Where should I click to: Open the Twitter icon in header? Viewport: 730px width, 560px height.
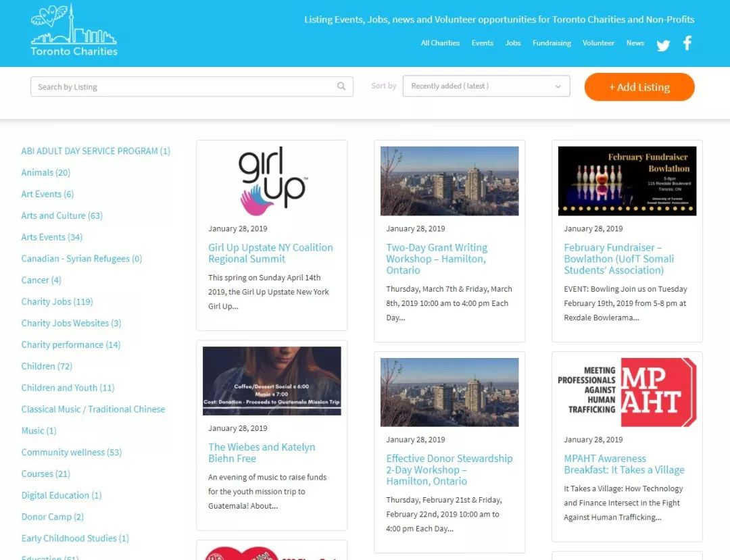pos(663,45)
